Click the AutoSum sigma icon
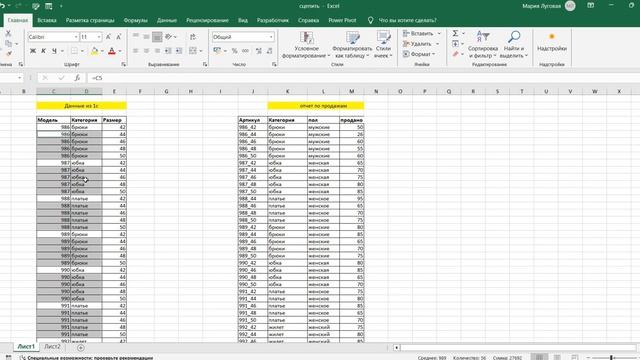640x360 pixels. pyautogui.click(x=455, y=33)
